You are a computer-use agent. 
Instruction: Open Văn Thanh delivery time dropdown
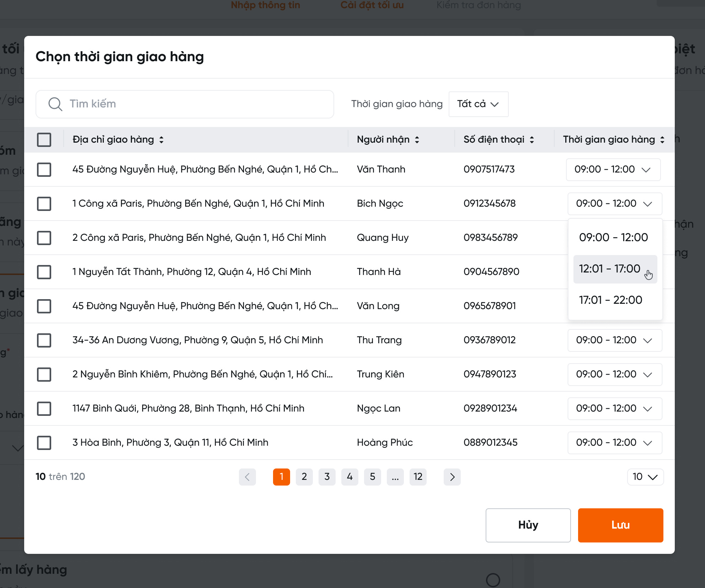tap(613, 170)
